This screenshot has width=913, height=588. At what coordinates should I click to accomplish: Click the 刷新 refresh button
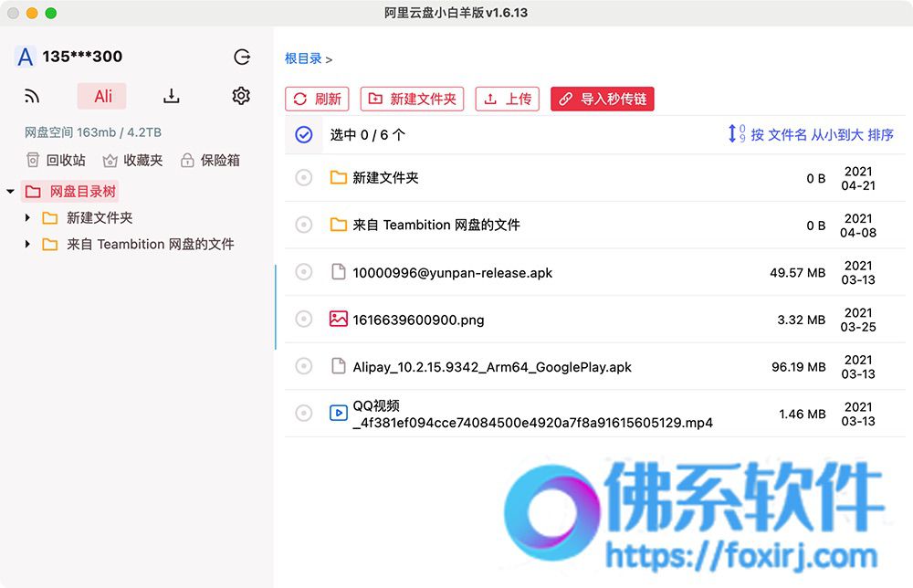[x=317, y=99]
